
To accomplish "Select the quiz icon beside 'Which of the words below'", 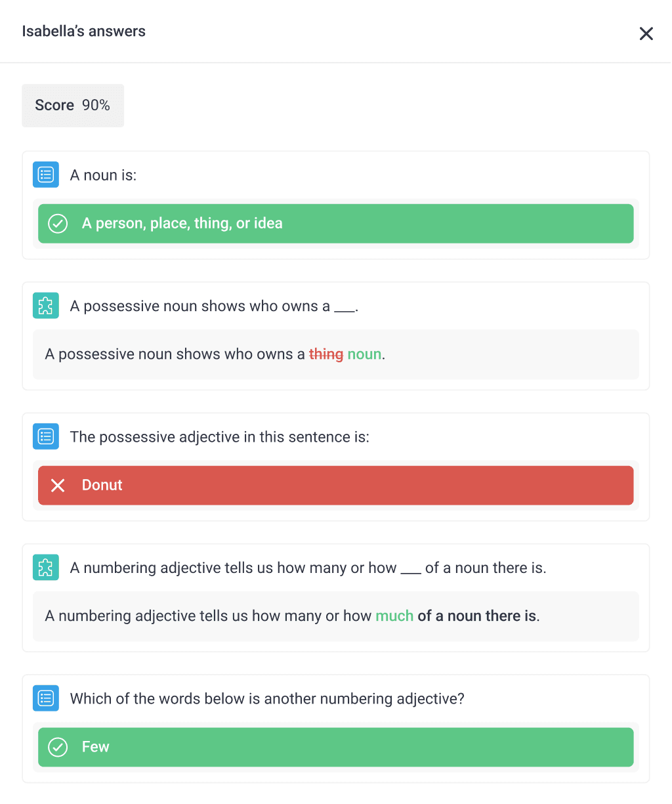I will tap(45, 698).
